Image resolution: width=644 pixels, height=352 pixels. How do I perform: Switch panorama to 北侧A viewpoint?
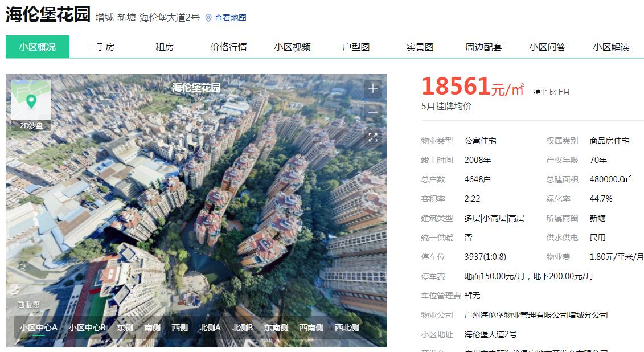210,328
